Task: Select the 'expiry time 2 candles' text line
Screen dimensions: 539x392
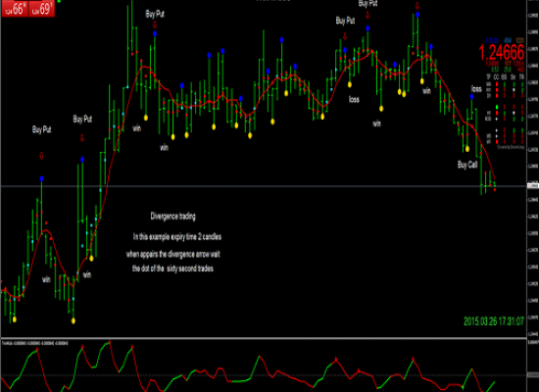Action: click(x=177, y=237)
